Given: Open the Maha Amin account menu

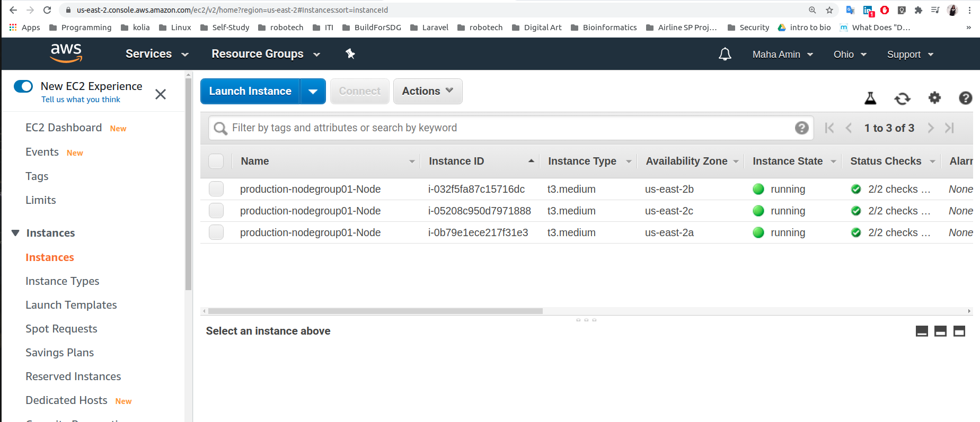Looking at the screenshot, I should pos(783,55).
